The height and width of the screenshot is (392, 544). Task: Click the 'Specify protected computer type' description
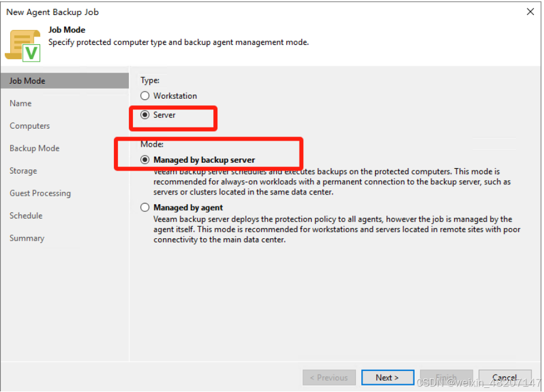pyautogui.click(x=179, y=42)
